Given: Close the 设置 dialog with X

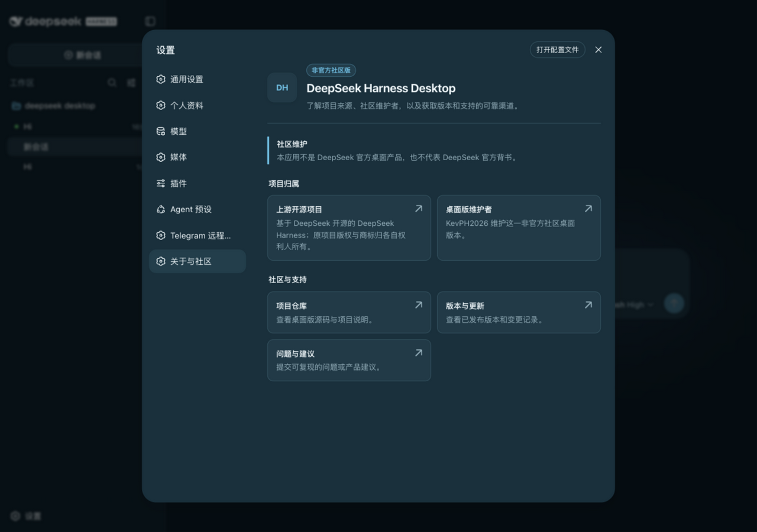Looking at the screenshot, I should tap(599, 50).
